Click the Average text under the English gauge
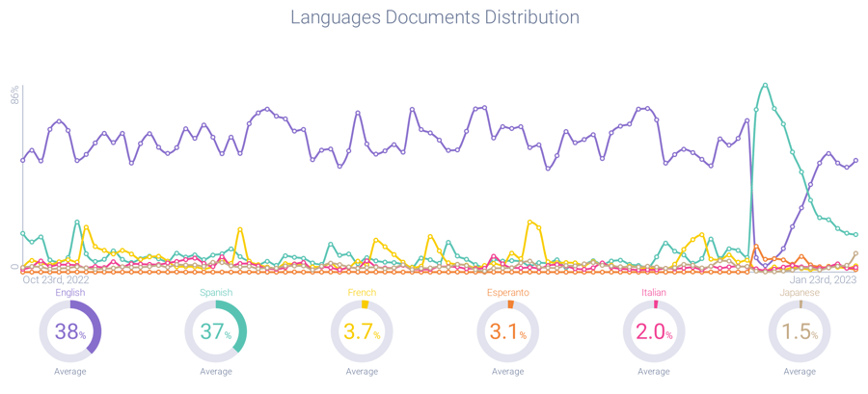Screen dimensions: 868x394 (x=69, y=372)
